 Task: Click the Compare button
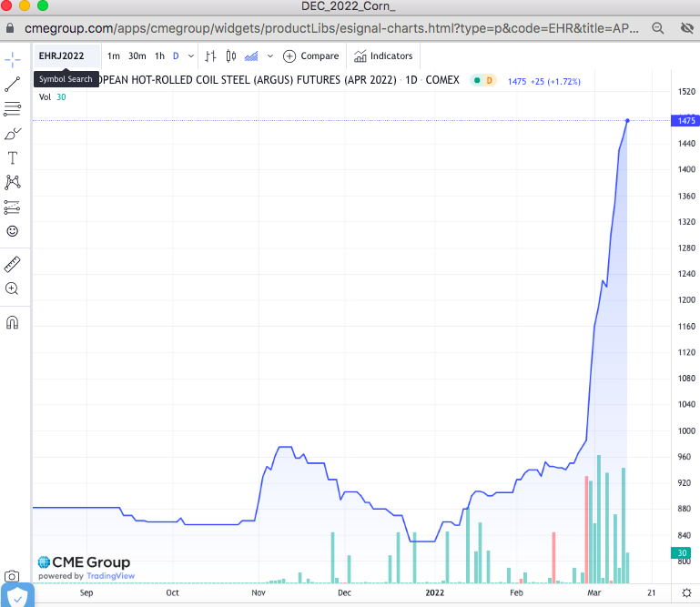click(x=311, y=56)
